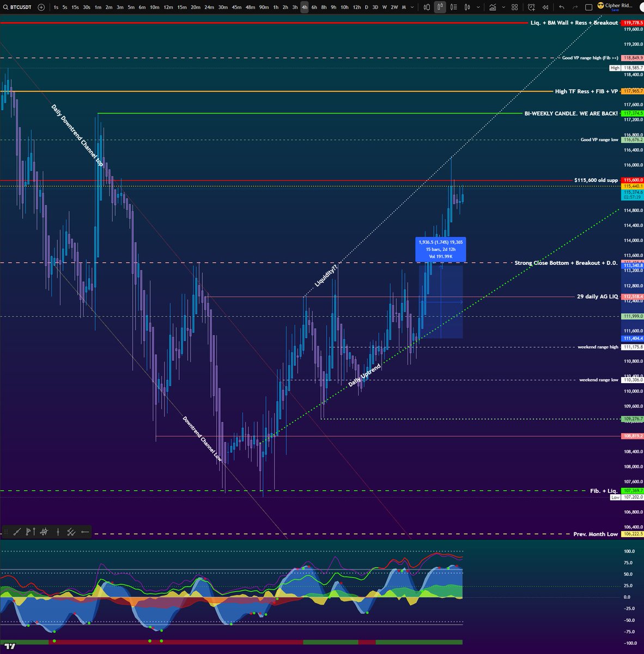
Task: Start bar replay with the rewind icon
Action: (x=544, y=8)
